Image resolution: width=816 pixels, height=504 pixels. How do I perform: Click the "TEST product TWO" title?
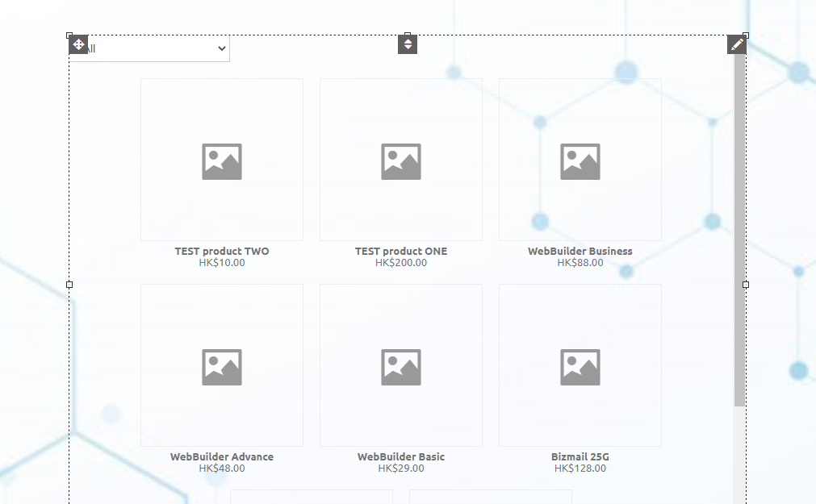pos(222,251)
